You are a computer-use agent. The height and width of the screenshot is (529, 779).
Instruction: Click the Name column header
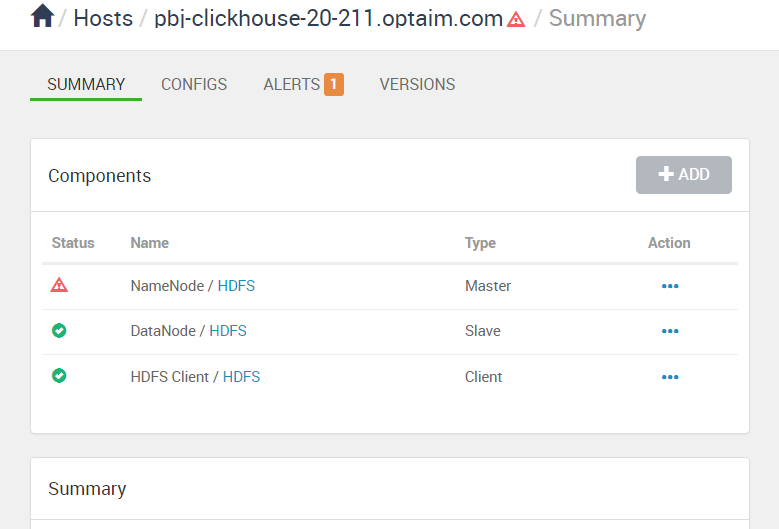(150, 243)
